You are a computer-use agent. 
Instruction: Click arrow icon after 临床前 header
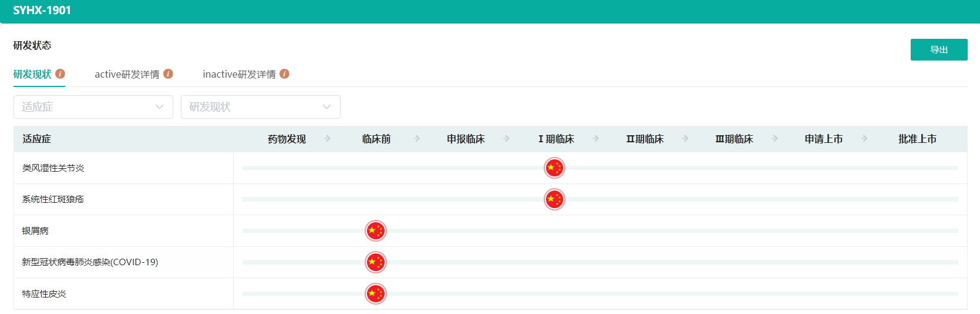[417, 139]
